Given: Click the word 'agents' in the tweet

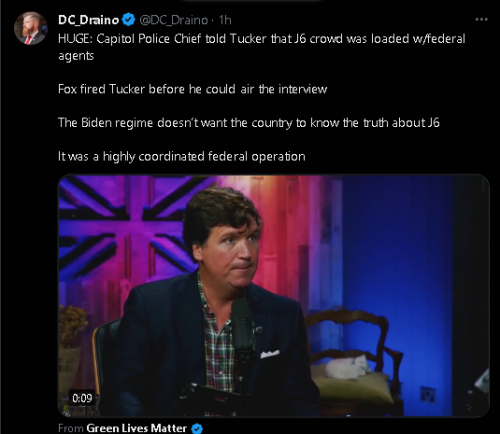Looking at the screenshot, I should click(x=76, y=56).
